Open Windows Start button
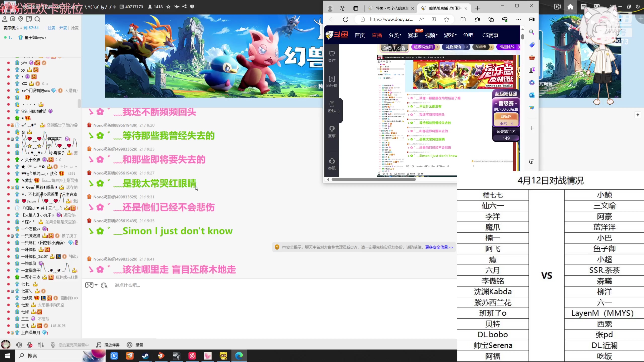The image size is (644, 362). coord(8,356)
